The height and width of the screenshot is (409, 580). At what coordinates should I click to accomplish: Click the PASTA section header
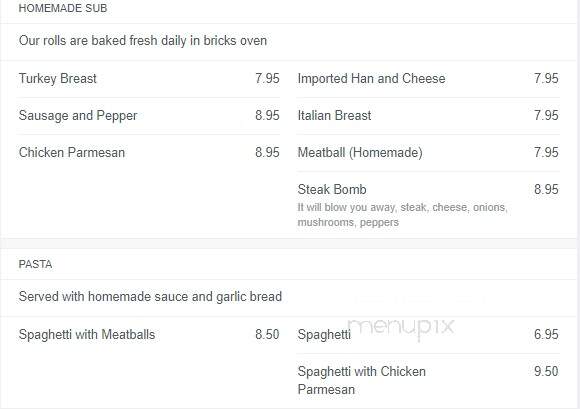tap(36, 264)
